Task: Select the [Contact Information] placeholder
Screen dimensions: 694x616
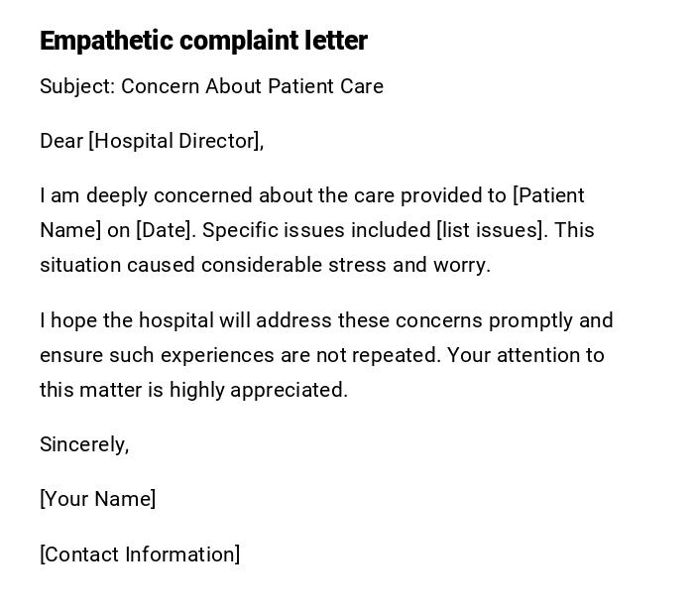Action: pos(140,554)
